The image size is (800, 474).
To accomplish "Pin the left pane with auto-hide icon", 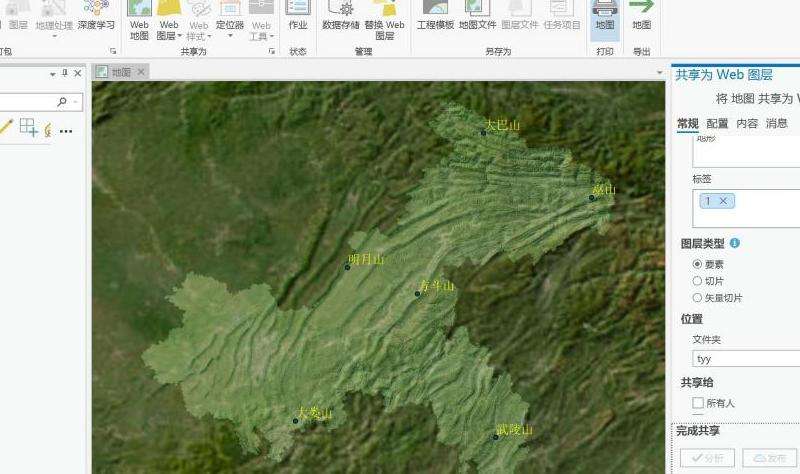I will click(x=65, y=73).
